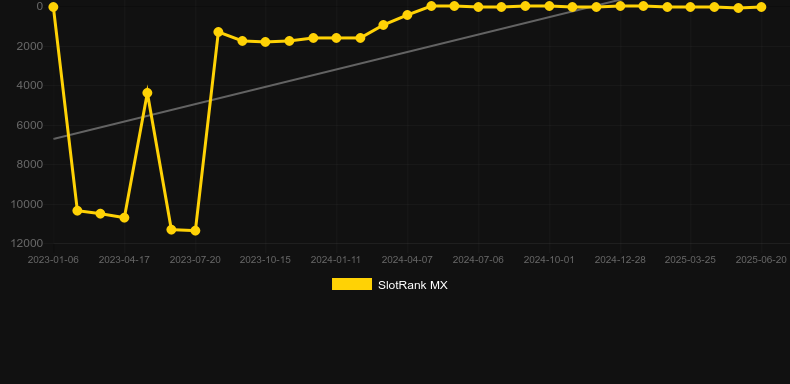Click the 2024-01-11 x-axis label
This screenshot has height=384, width=790.
pos(336,260)
